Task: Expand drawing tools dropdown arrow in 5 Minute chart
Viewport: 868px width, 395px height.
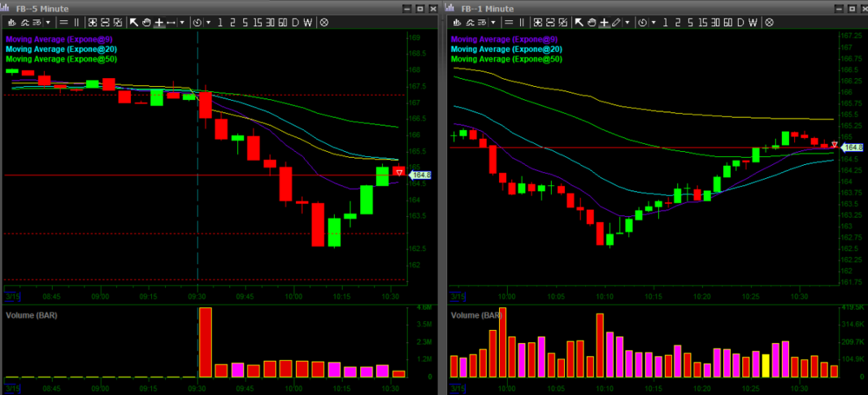Action: [x=182, y=22]
